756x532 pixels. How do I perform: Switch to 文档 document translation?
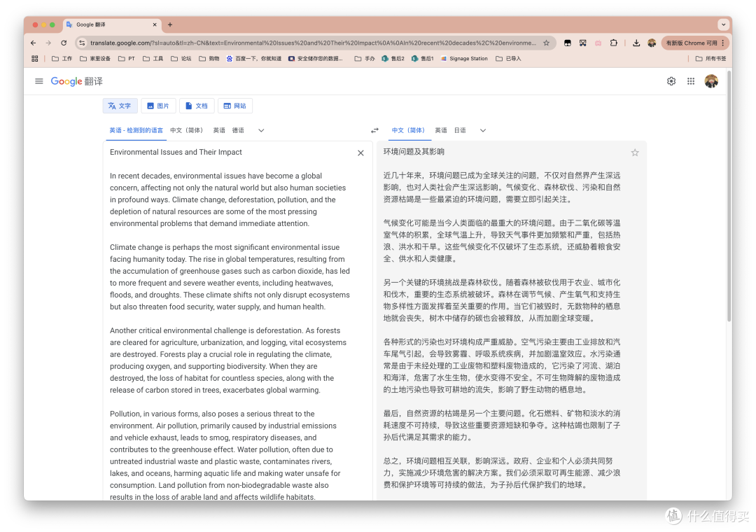(x=197, y=106)
